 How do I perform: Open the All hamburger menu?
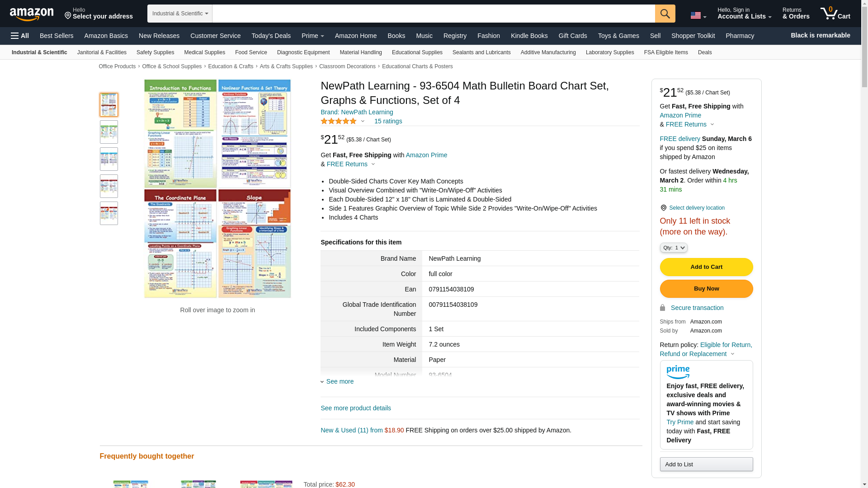pos(20,36)
